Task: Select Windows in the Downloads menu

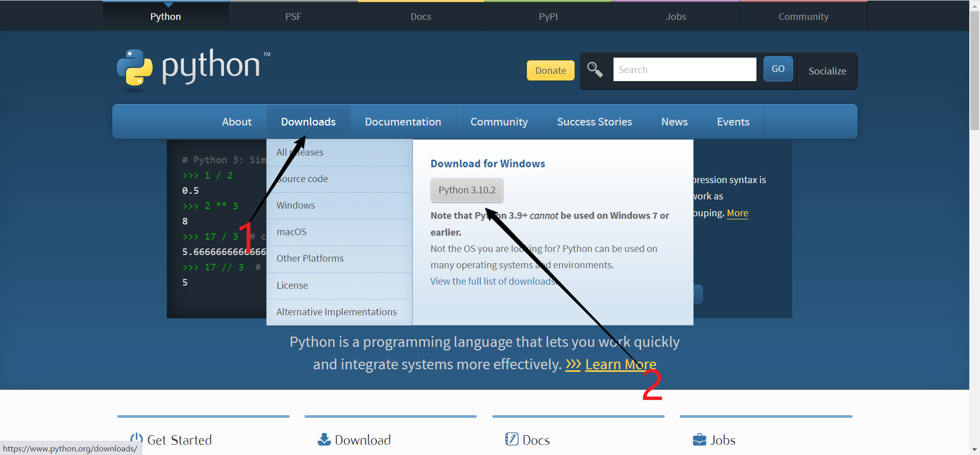Action: 296,206
